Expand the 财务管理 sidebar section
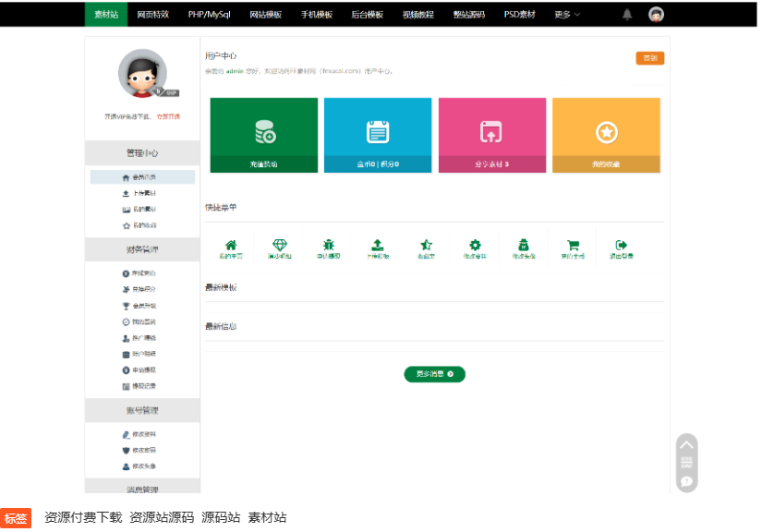This screenshot has width=762, height=532. pos(142,249)
